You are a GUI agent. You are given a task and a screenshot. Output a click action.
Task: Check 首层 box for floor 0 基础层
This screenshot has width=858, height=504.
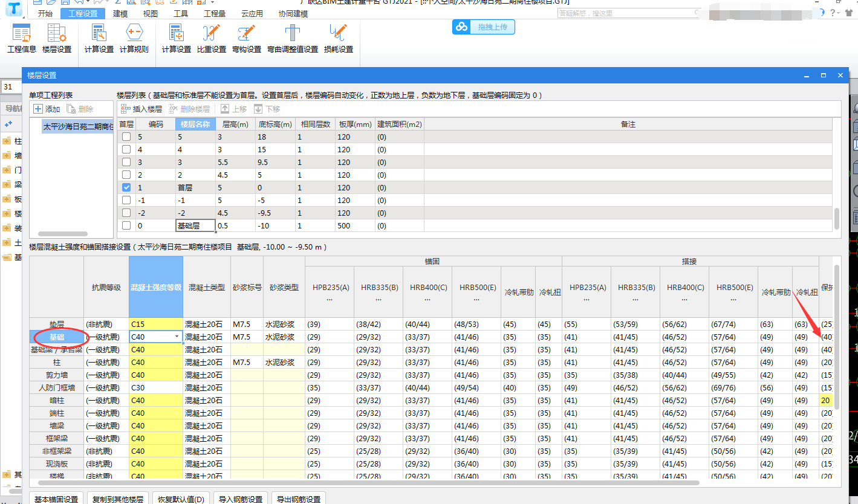pyautogui.click(x=126, y=225)
